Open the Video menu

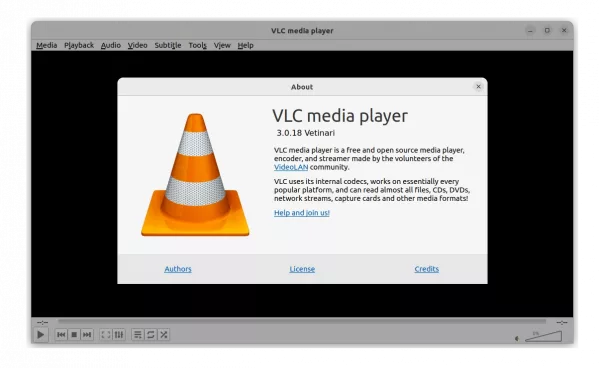pyautogui.click(x=137, y=46)
